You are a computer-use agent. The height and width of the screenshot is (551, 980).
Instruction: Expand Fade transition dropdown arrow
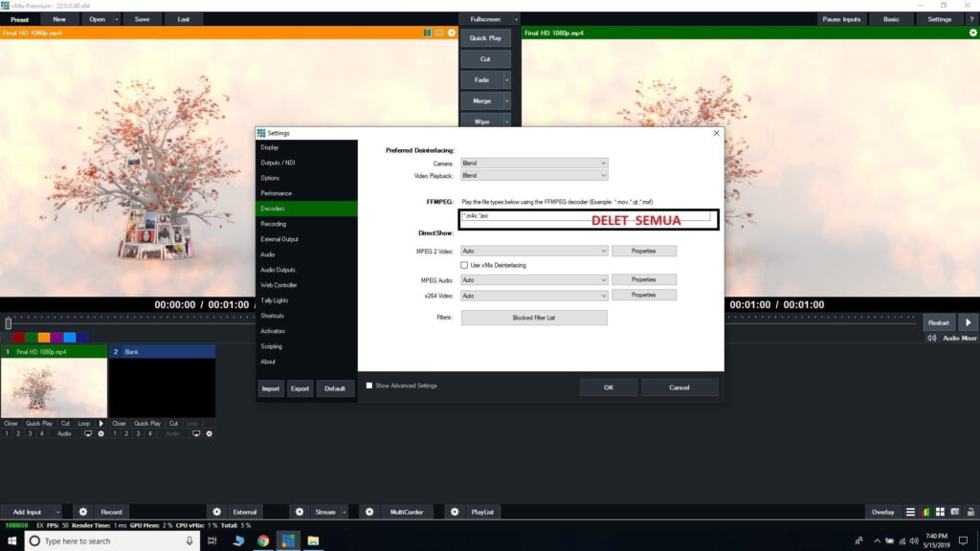[x=507, y=80]
